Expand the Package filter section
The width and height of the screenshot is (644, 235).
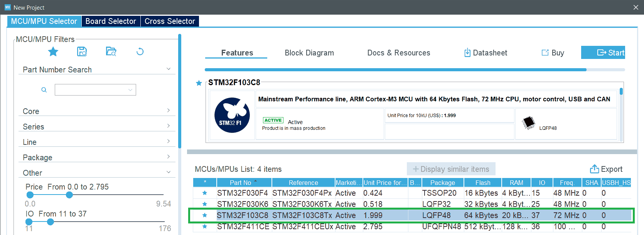point(169,157)
